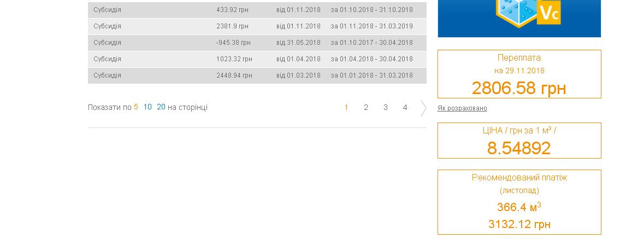Select subsidy row with 2381.9 грн
This screenshot has width=644, height=239.
(x=257, y=26)
